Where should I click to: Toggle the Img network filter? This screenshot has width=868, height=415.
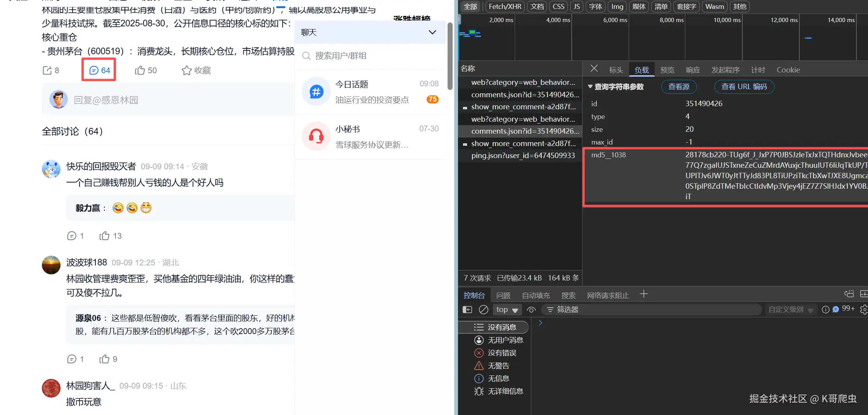(x=617, y=7)
